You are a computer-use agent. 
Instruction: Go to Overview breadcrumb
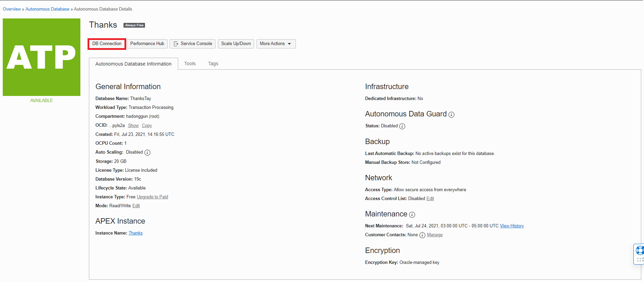12,9
